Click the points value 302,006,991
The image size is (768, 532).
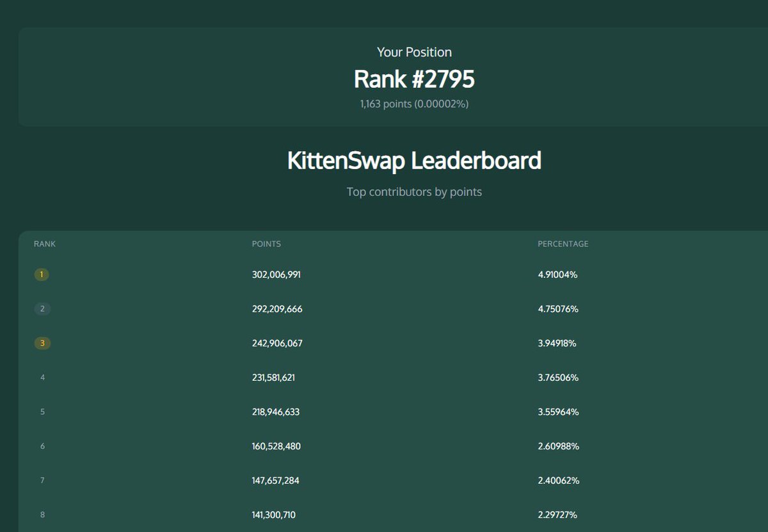(x=276, y=275)
